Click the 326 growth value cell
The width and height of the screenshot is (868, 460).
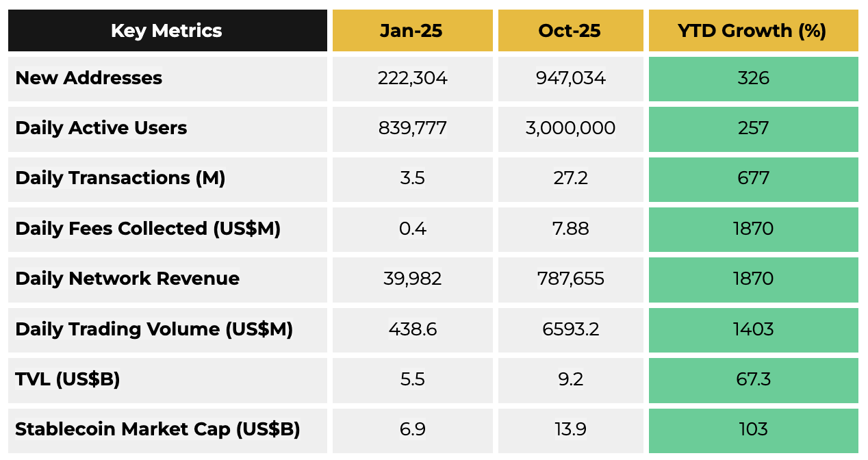tap(753, 78)
